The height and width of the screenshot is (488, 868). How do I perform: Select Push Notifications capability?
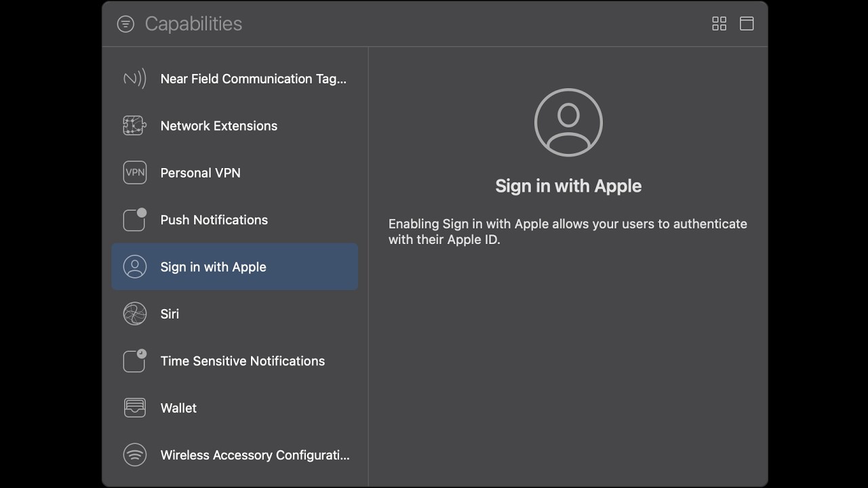point(235,220)
